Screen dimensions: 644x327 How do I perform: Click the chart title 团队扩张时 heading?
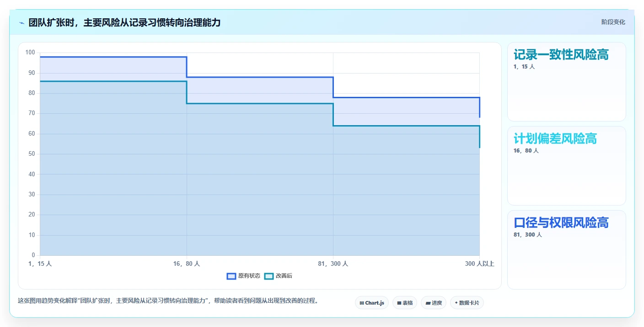124,22
